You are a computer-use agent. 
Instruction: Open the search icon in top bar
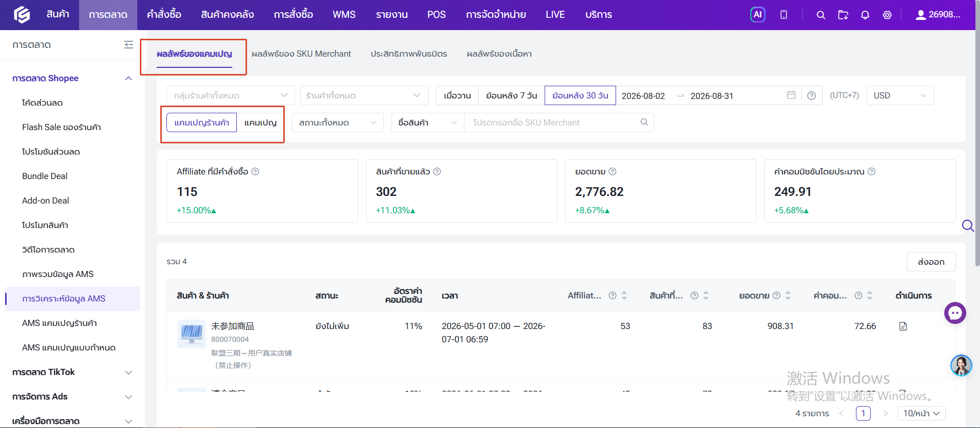coord(821,15)
